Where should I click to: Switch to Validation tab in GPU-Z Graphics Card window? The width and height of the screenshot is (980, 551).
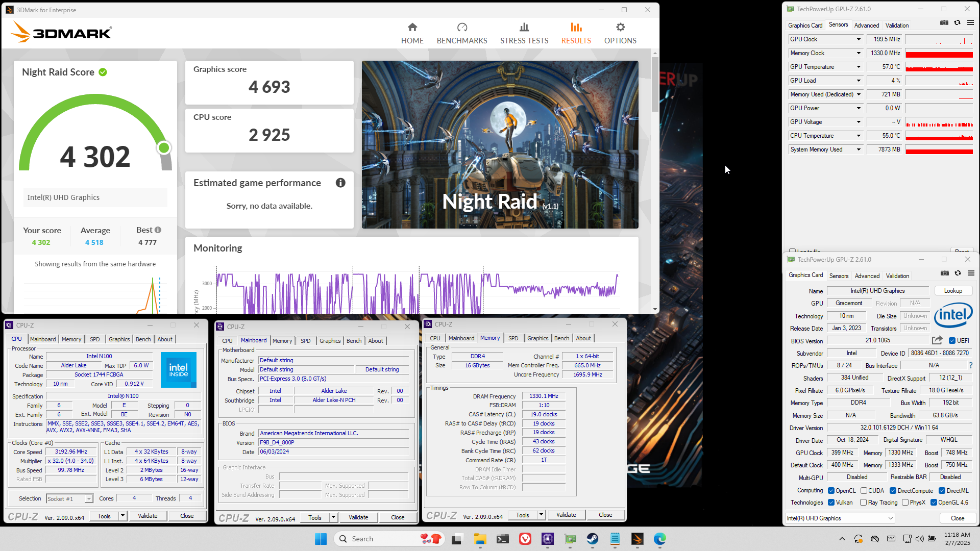pyautogui.click(x=897, y=276)
